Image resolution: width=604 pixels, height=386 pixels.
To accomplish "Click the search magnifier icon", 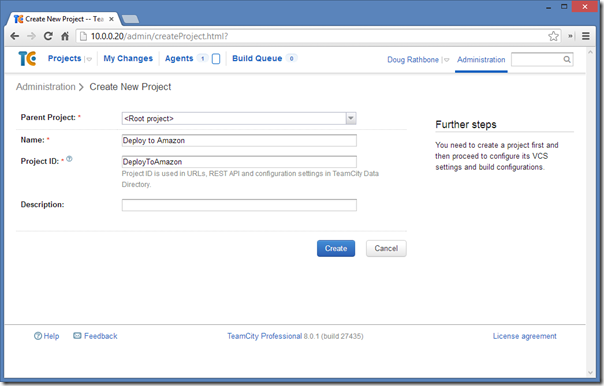I will click(x=567, y=59).
